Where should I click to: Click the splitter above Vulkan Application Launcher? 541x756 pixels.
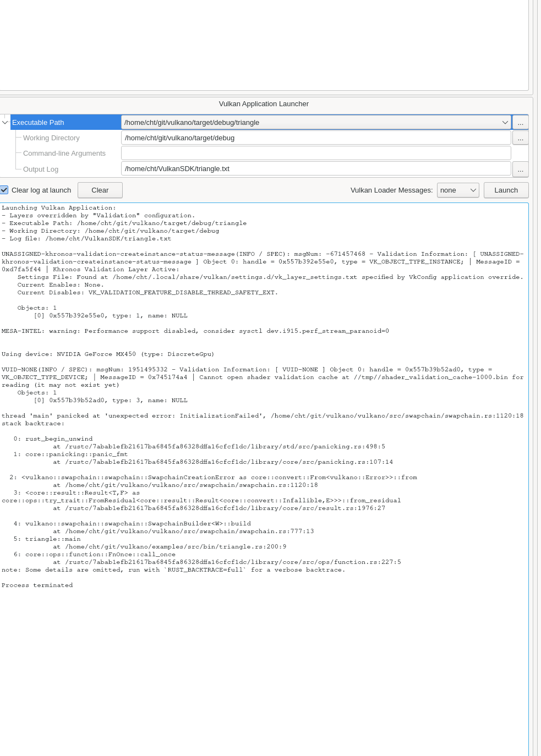(x=264, y=95)
